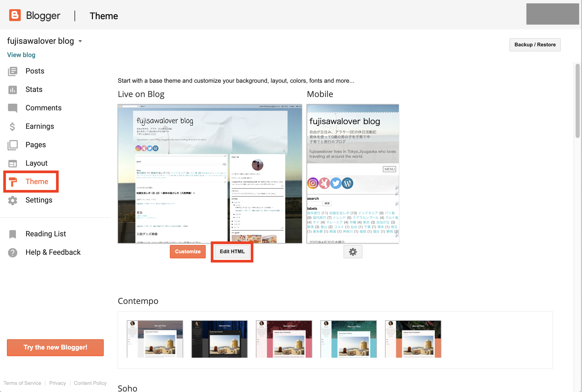This screenshot has width=582, height=392.
Task: Click the Settings gear icon in sidebar
Action: 13,200
